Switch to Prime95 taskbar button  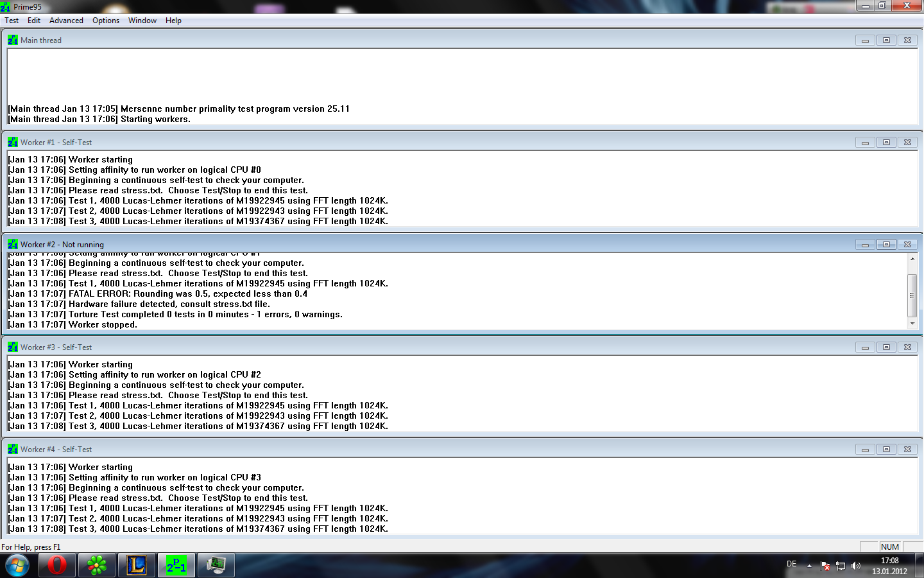pyautogui.click(x=176, y=565)
